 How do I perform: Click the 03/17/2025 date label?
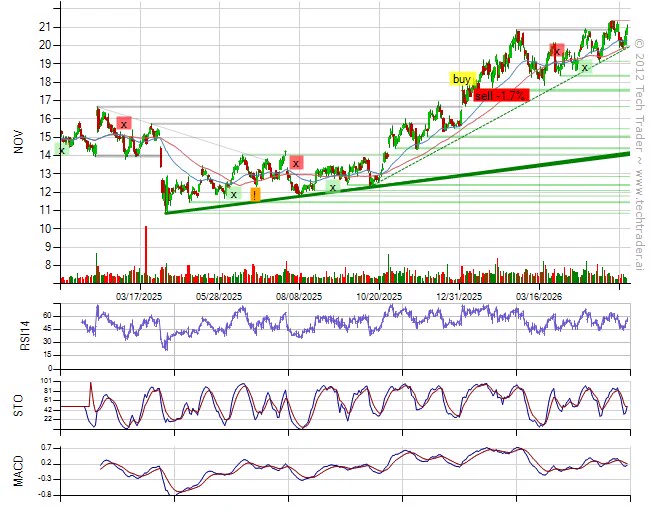pyautogui.click(x=139, y=297)
